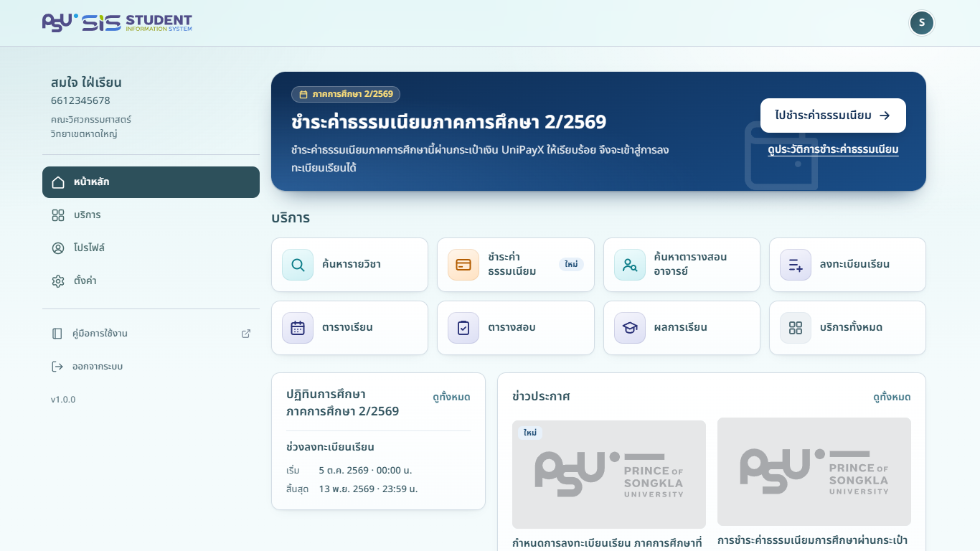The width and height of the screenshot is (980, 551).
Task: Click the ข่าวประกาศ section heading
Action: tap(541, 397)
